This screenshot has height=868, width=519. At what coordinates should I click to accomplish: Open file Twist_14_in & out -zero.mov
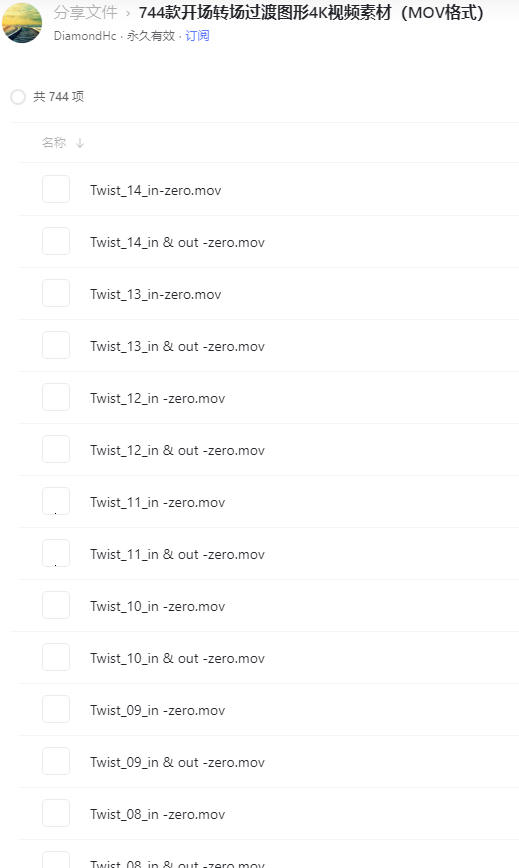[x=178, y=242]
